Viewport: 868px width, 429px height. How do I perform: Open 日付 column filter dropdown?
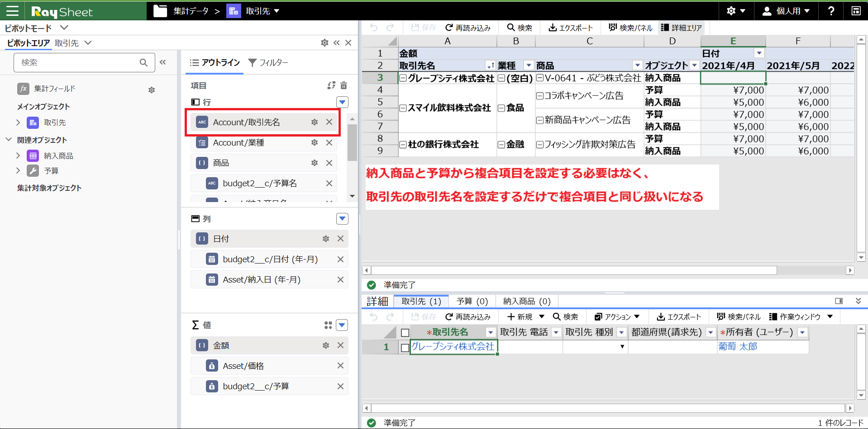759,53
